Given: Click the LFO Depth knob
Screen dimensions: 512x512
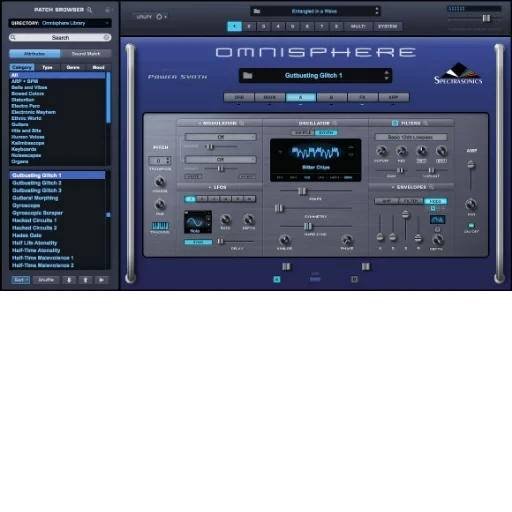Looking at the screenshot, I should [249, 219].
